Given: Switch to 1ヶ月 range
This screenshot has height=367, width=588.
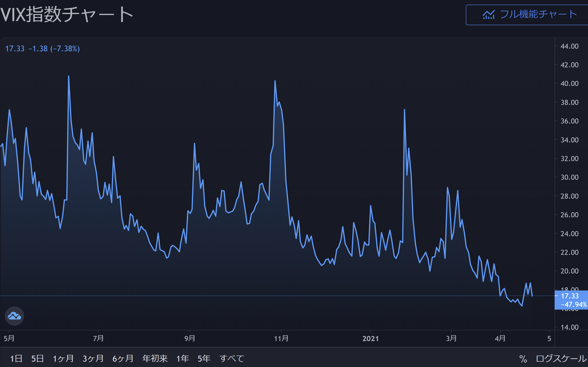Looking at the screenshot, I should point(63,359).
